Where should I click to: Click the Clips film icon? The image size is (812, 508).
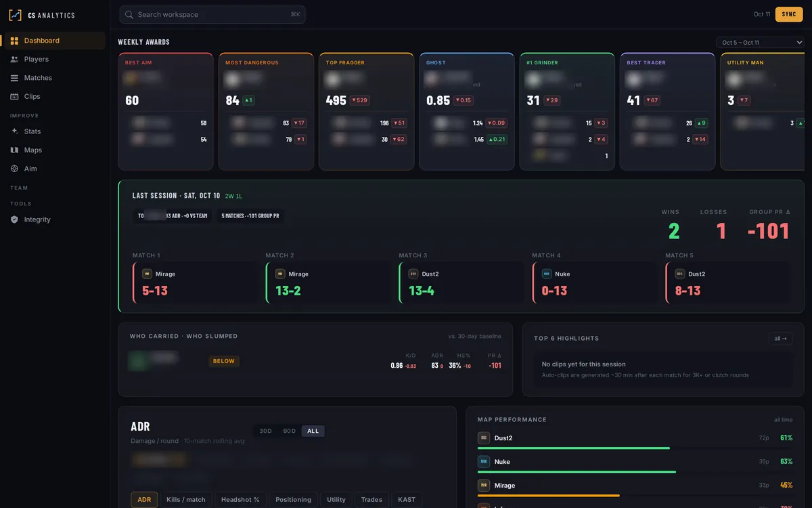(x=14, y=96)
